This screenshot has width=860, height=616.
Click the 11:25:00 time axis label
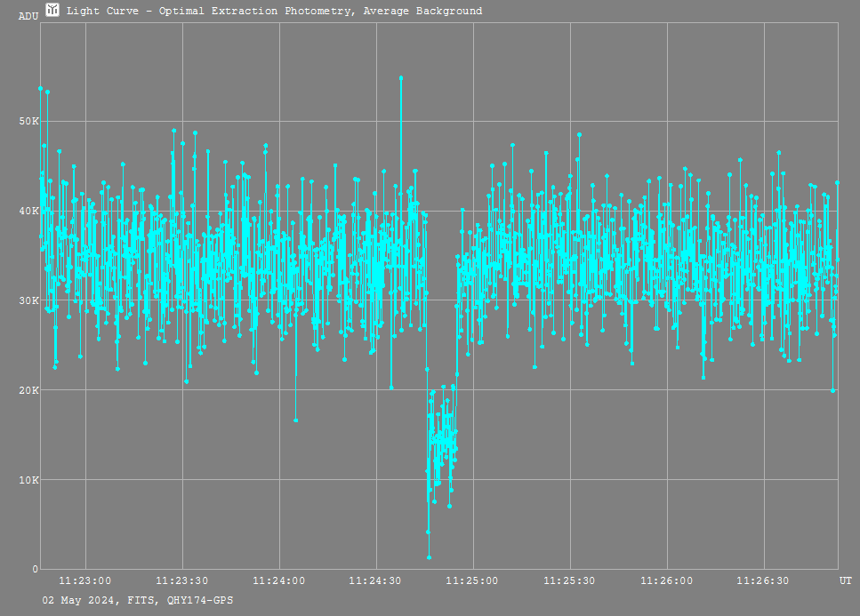click(472, 581)
